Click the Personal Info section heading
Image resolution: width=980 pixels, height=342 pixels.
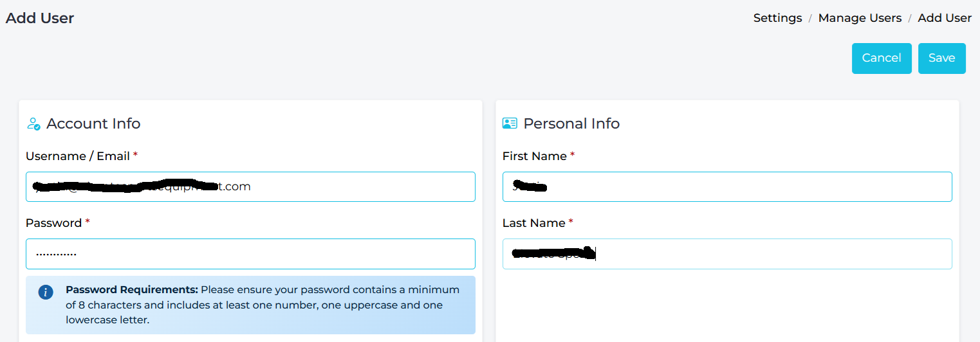coord(571,123)
